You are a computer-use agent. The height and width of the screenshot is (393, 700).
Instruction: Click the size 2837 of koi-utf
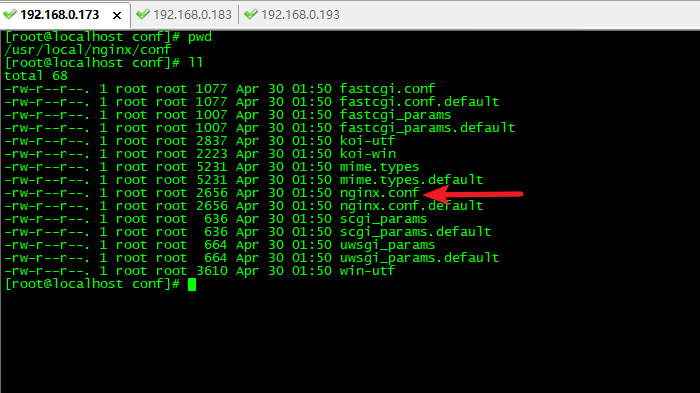point(212,141)
